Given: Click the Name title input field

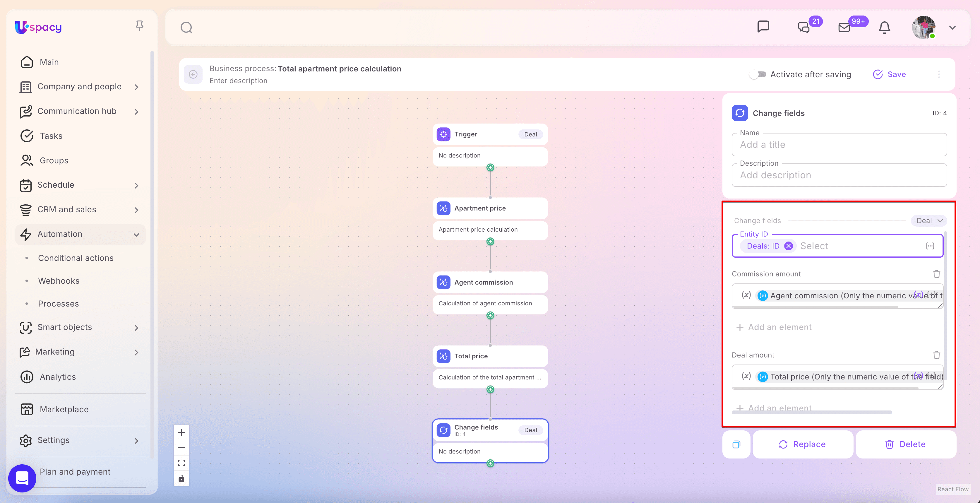Looking at the screenshot, I should pyautogui.click(x=839, y=145).
